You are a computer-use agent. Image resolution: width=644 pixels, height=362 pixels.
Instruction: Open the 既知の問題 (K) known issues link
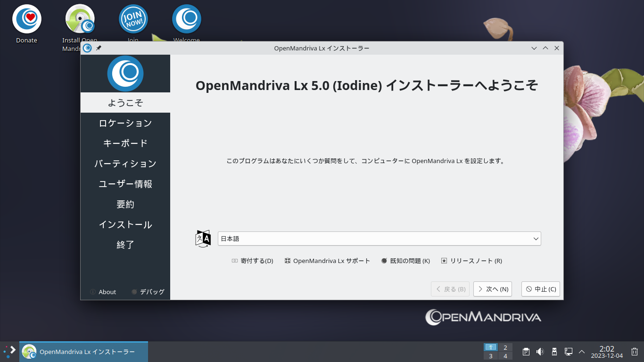405,261
